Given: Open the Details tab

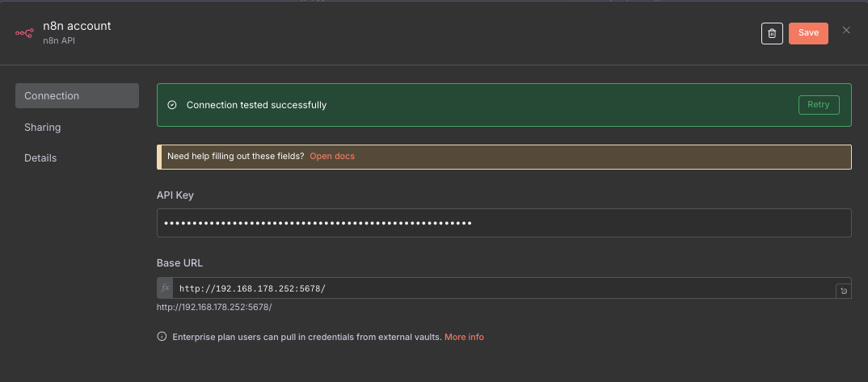Looking at the screenshot, I should coord(40,158).
